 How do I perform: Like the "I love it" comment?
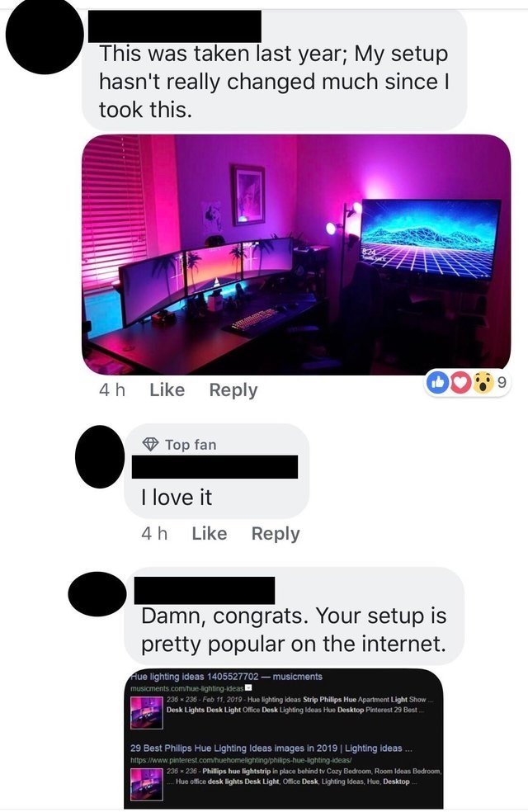click(209, 533)
